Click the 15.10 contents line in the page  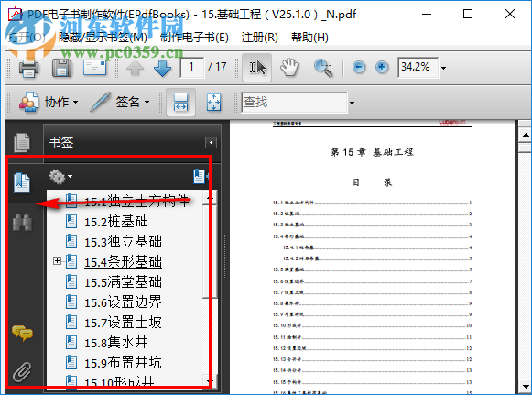pos(372,325)
